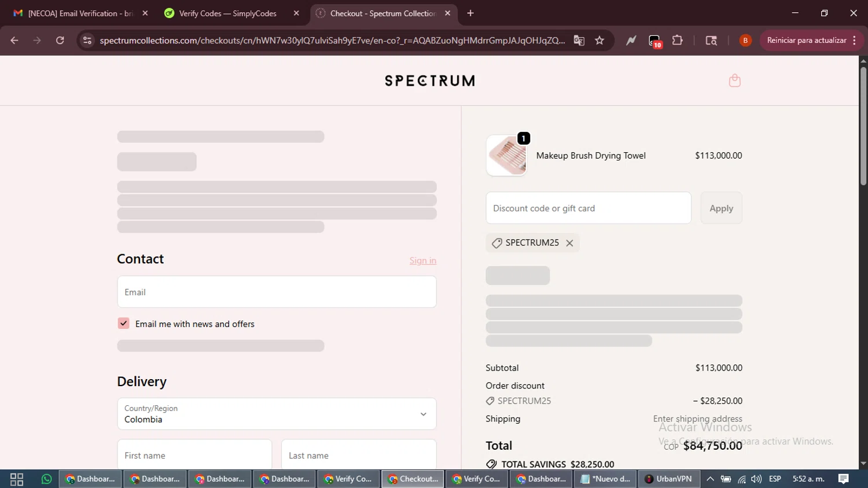Bookmark this page with the star
The image size is (868, 488).
(x=599, y=41)
